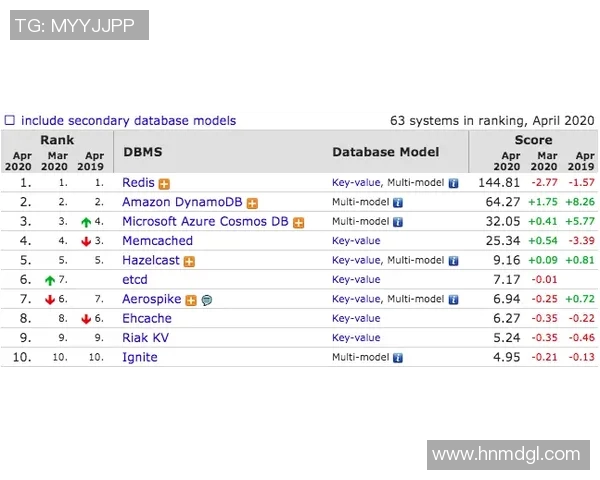Screen dimensions: 600x480
Task: Click Multi-model info icon in Ignite row
Action: click(398, 358)
